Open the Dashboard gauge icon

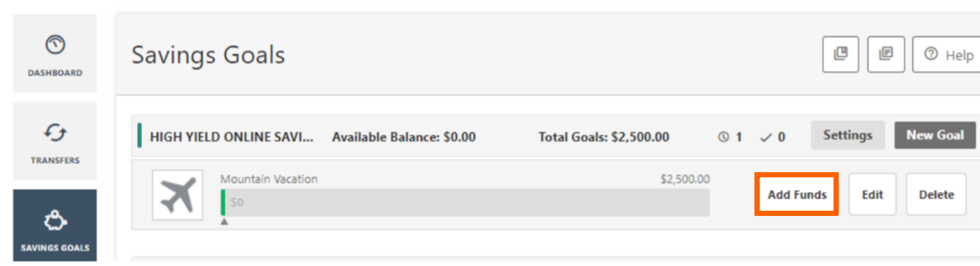pos(55,44)
